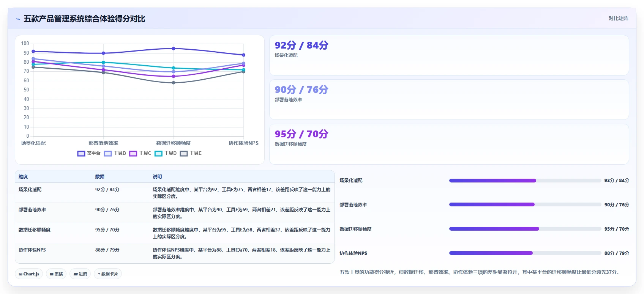Open the 90分 / 76分 score card

(x=449, y=100)
